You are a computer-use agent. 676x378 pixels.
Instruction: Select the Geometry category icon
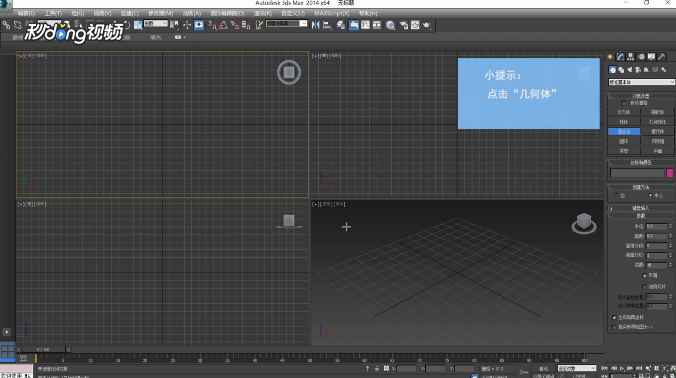pos(613,70)
